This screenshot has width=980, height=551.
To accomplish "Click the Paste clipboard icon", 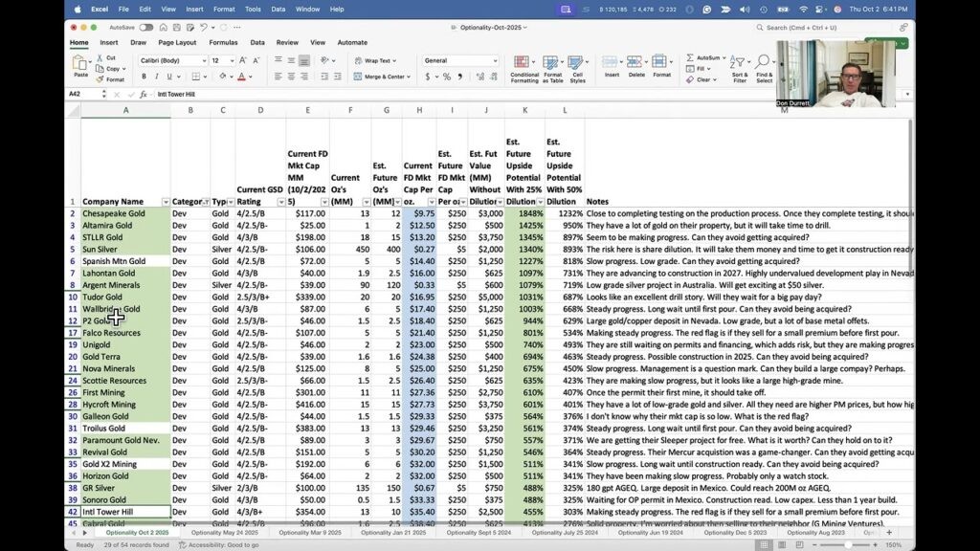I will 80,62.
